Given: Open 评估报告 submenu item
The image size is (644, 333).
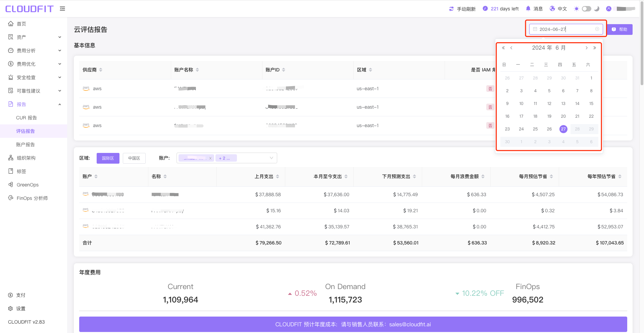Looking at the screenshot, I should point(34,131).
